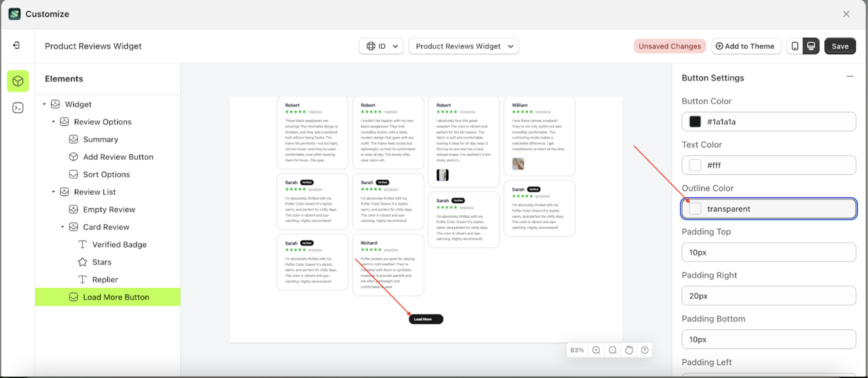Open the ID language dropdown
Screen dimensions: 868x378
pyautogui.click(x=381, y=46)
